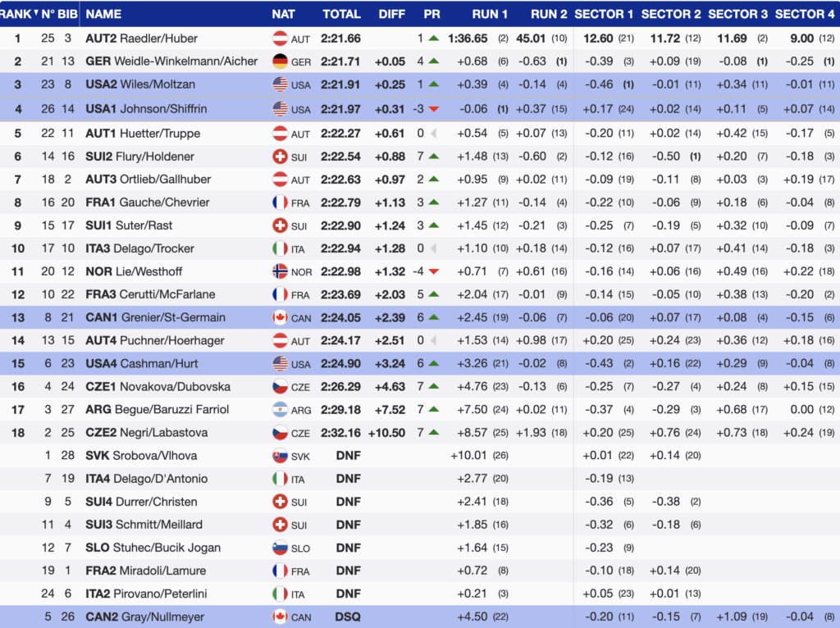Screen dimensions: 840x628
Task: Click the German flag icon
Action: point(280,61)
